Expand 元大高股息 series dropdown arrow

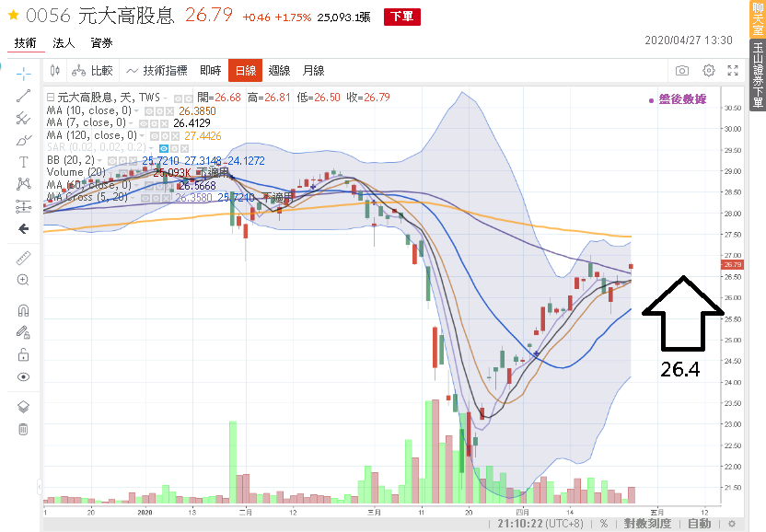[x=165, y=98]
